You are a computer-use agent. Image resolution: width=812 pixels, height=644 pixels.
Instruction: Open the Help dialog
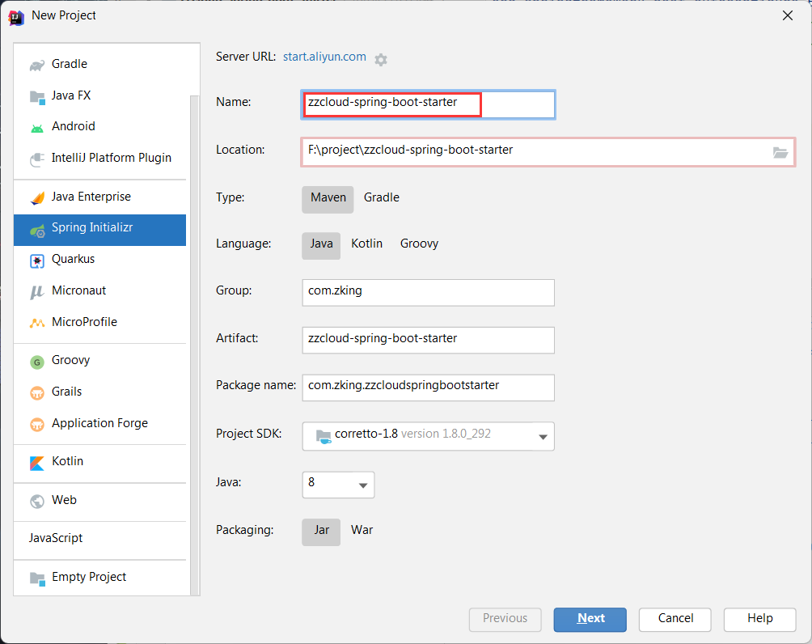759,619
